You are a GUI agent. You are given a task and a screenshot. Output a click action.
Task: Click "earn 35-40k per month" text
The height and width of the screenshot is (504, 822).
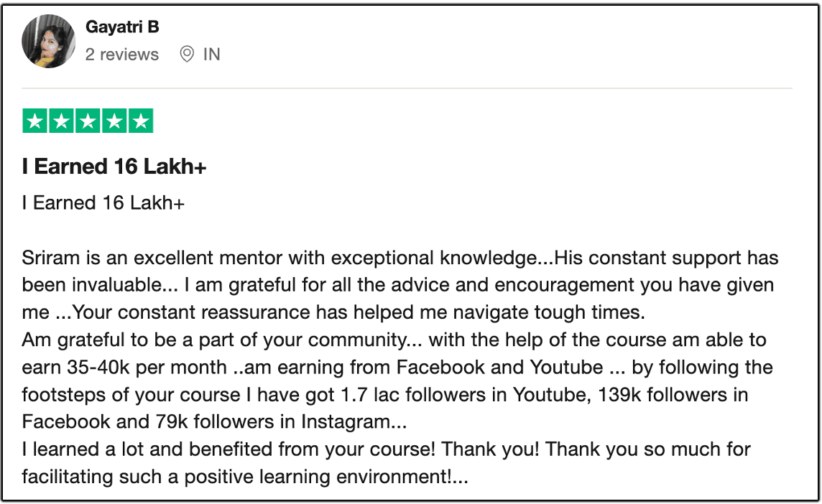click(x=124, y=367)
